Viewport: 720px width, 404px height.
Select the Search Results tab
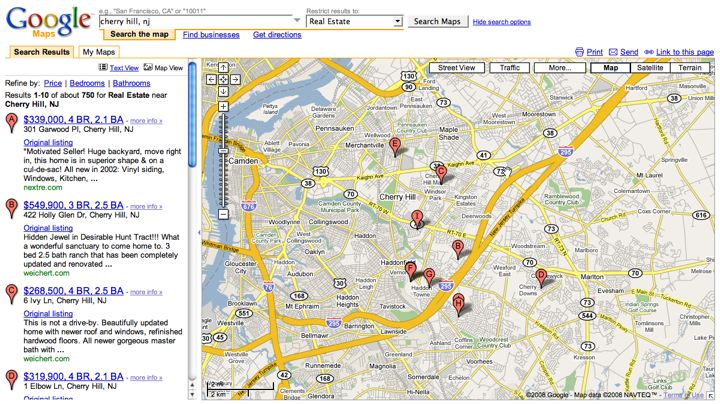(x=41, y=51)
